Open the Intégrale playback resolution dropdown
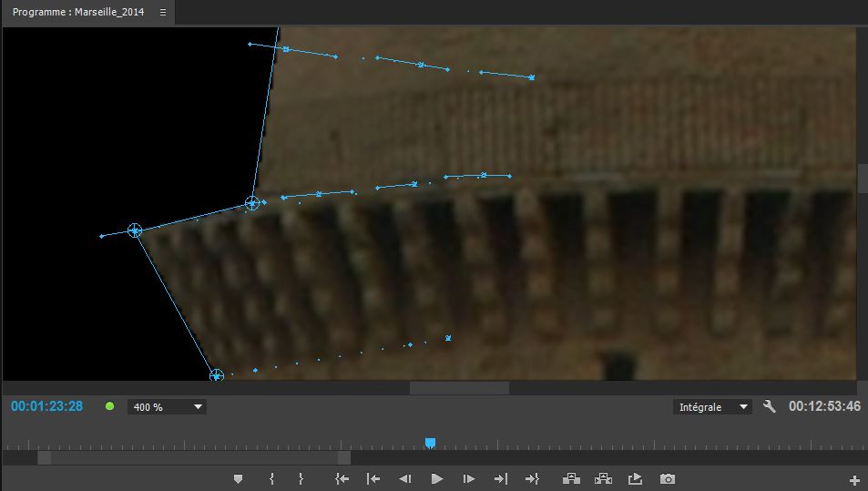This screenshot has height=491, width=868. click(712, 407)
